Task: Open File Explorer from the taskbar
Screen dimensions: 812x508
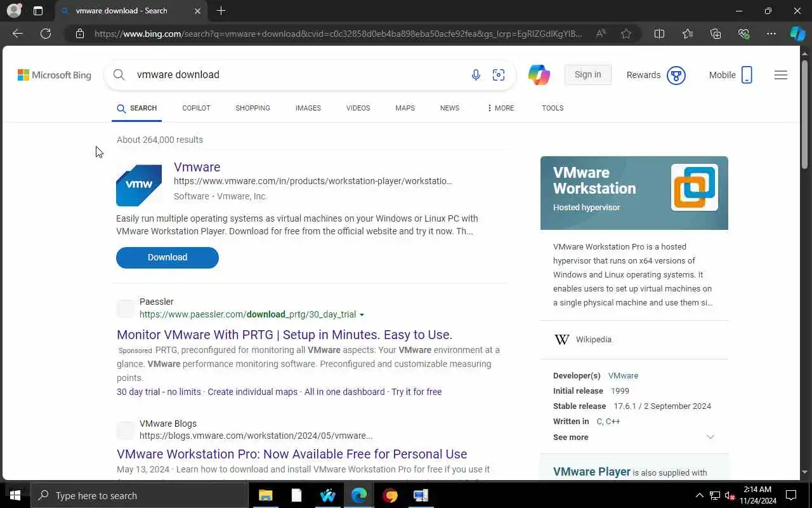Action: (266, 495)
